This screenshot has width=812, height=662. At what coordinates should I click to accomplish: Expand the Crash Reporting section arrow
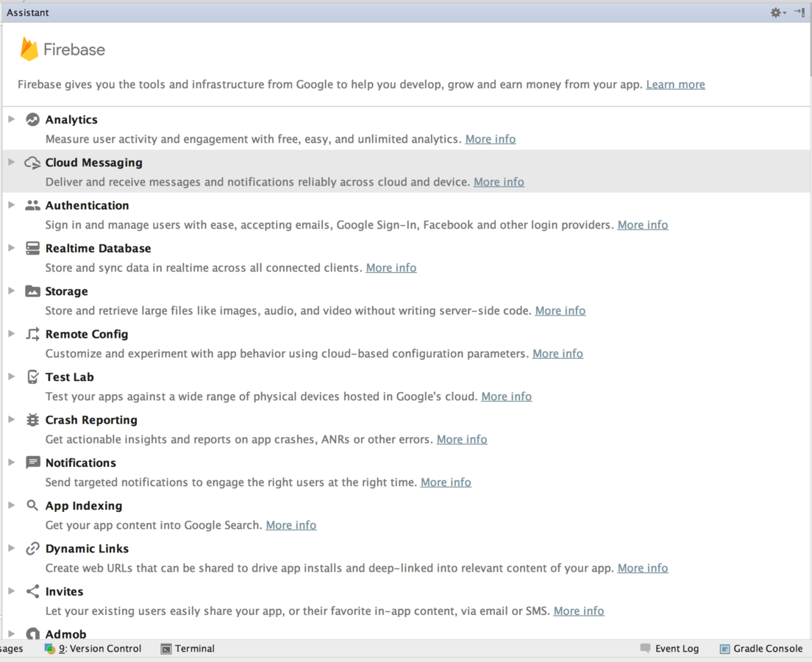click(11, 419)
